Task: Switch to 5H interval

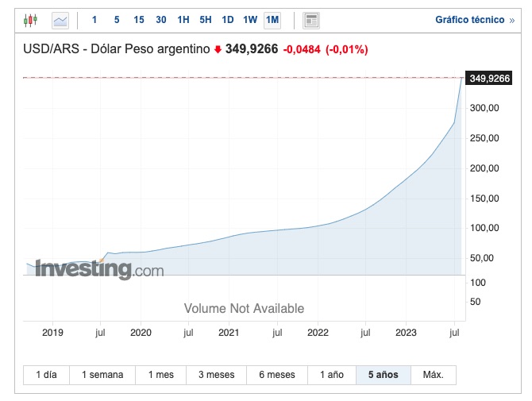Action: pyautogui.click(x=206, y=19)
